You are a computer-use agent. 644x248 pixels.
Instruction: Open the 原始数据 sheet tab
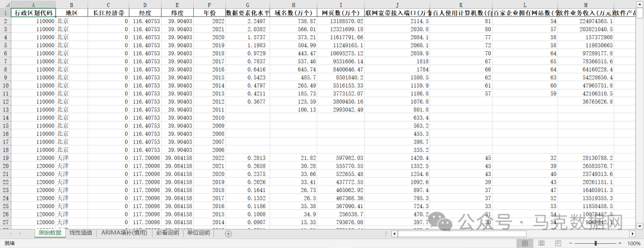[50, 233]
